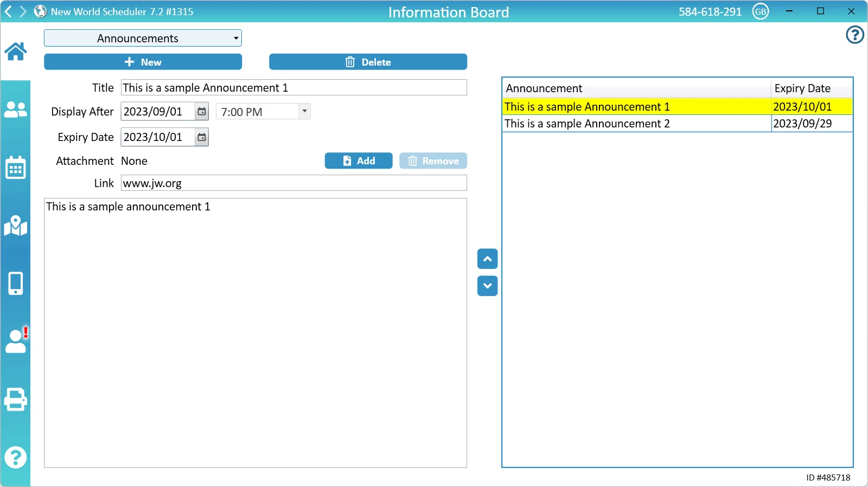The height and width of the screenshot is (487, 868).
Task: Close the Information Board window
Action: click(x=851, y=11)
